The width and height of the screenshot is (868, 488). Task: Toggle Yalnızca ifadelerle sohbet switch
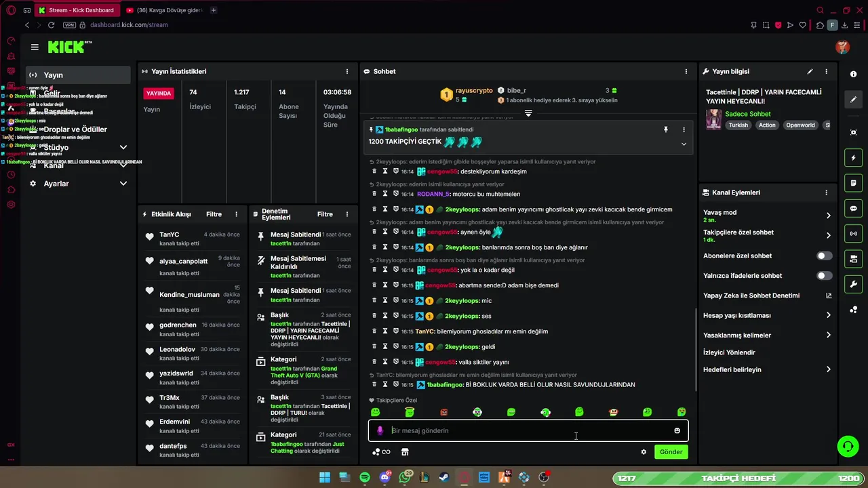point(824,276)
